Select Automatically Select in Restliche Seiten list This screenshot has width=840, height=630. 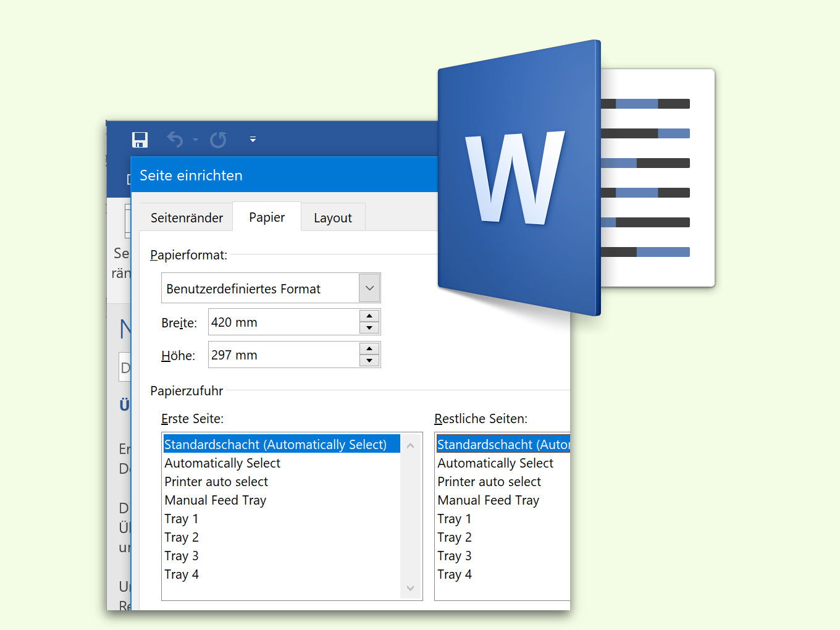(x=503, y=463)
